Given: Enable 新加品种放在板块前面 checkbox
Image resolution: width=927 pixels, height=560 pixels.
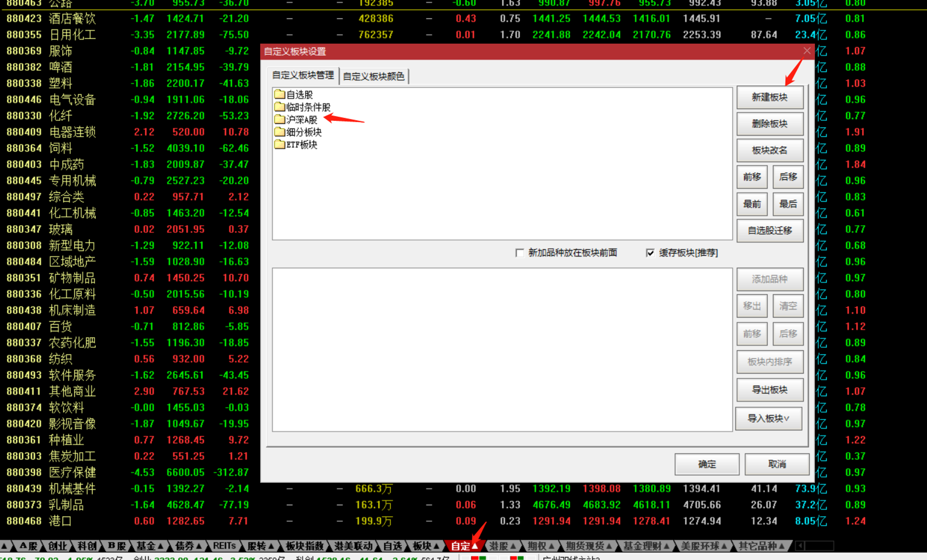Looking at the screenshot, I should (520, 253).
